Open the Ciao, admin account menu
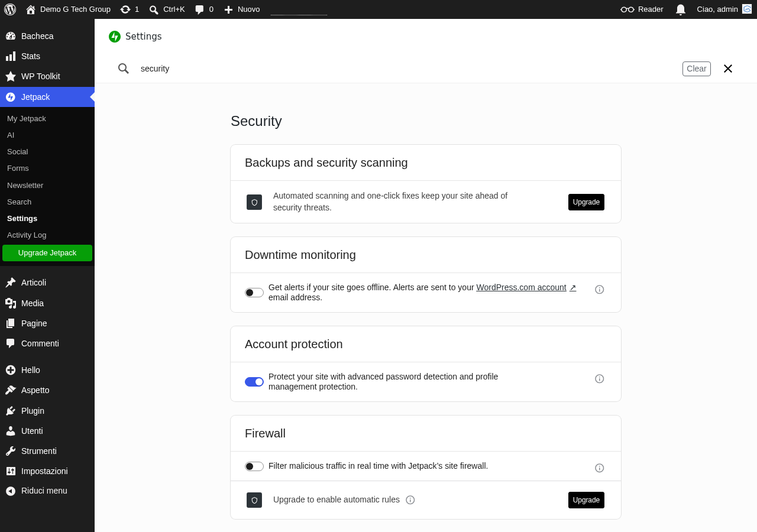The image size is (757, 532). click(724, 9)
